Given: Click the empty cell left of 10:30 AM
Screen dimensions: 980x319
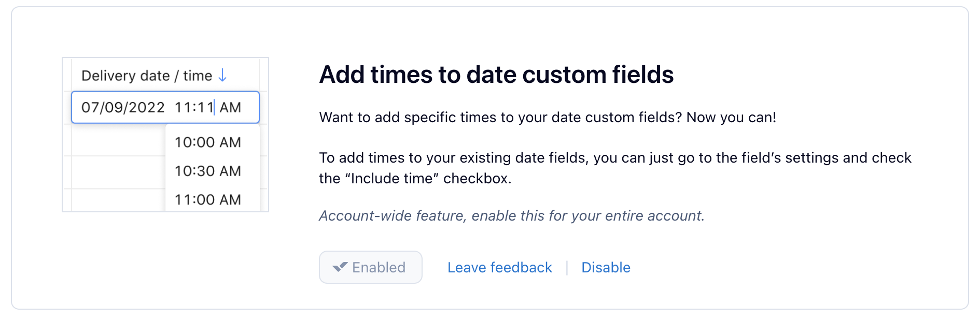Looking at the screenshot, I should tap(118, 172).
